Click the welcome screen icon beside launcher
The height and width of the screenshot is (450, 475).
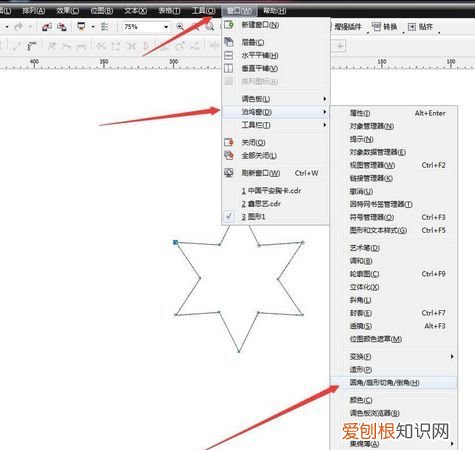pyautogui.click(x=104, y=27)
